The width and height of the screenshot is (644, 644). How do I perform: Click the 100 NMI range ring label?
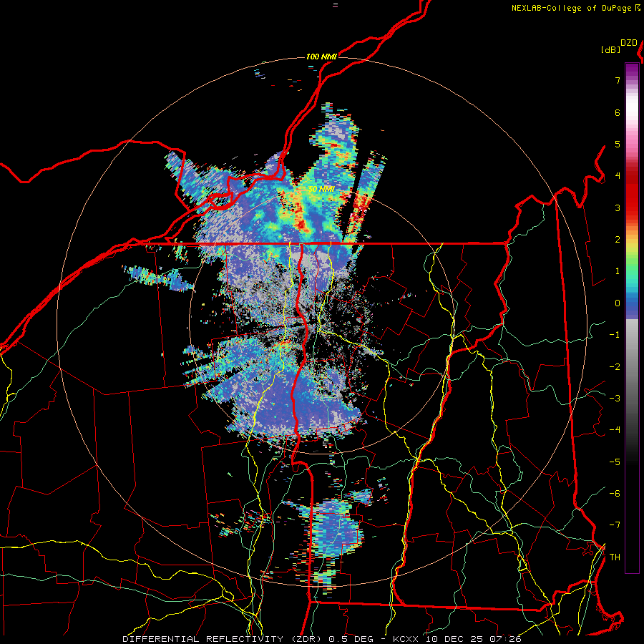[x=321, y=57]
